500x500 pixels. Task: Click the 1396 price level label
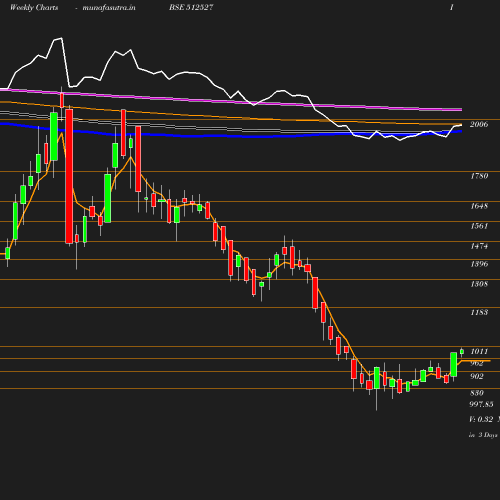pos(479,264)
